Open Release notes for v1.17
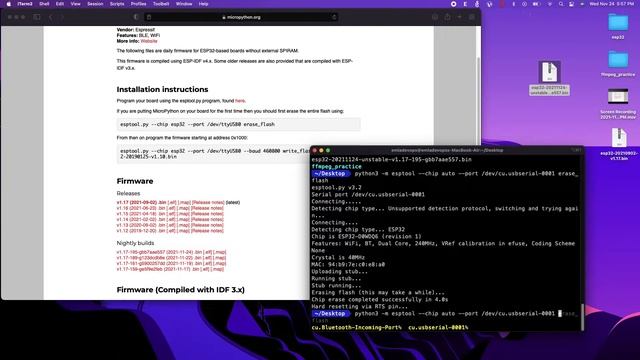The image size is (640, 360). (x=208, y=202)
